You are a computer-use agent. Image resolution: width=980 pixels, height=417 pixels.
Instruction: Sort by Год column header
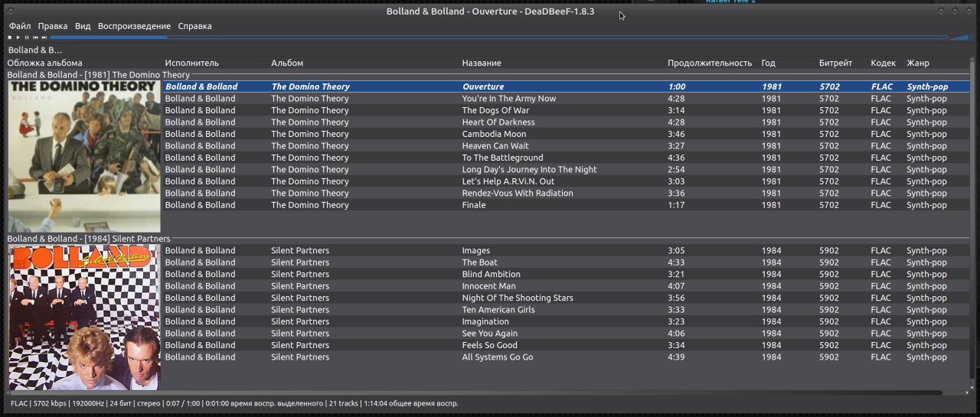tap(768, 63)
